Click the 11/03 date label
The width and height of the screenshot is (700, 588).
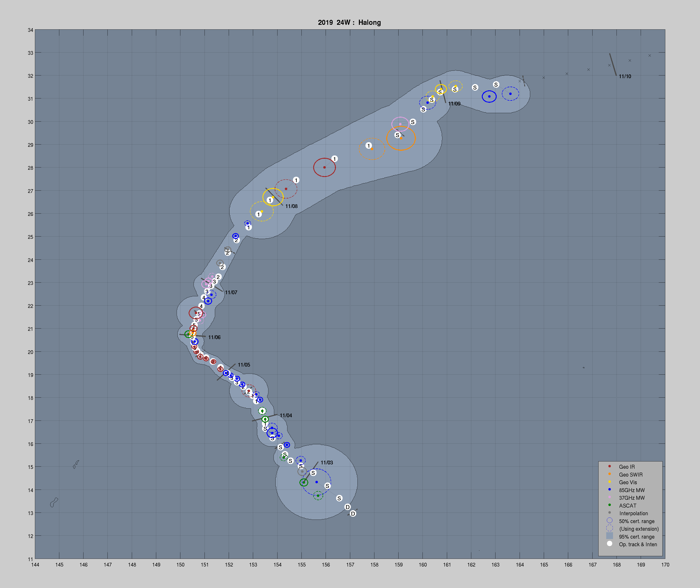pos(327,463)
